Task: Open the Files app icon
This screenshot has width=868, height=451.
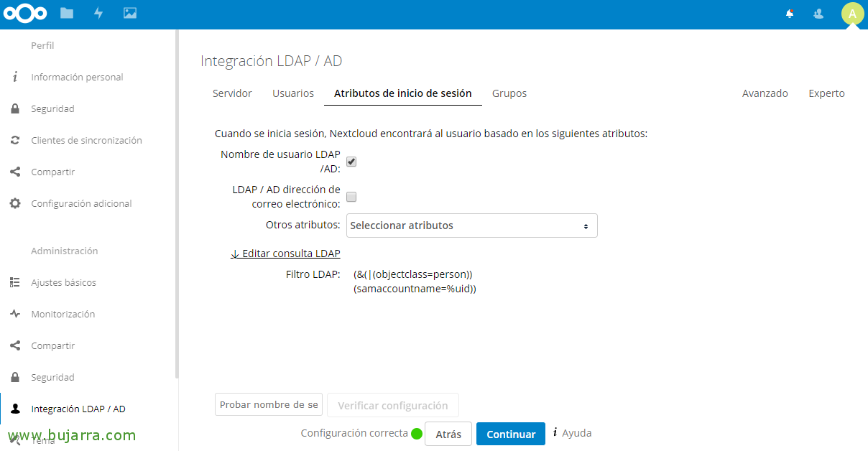Action: click(67, 13)
